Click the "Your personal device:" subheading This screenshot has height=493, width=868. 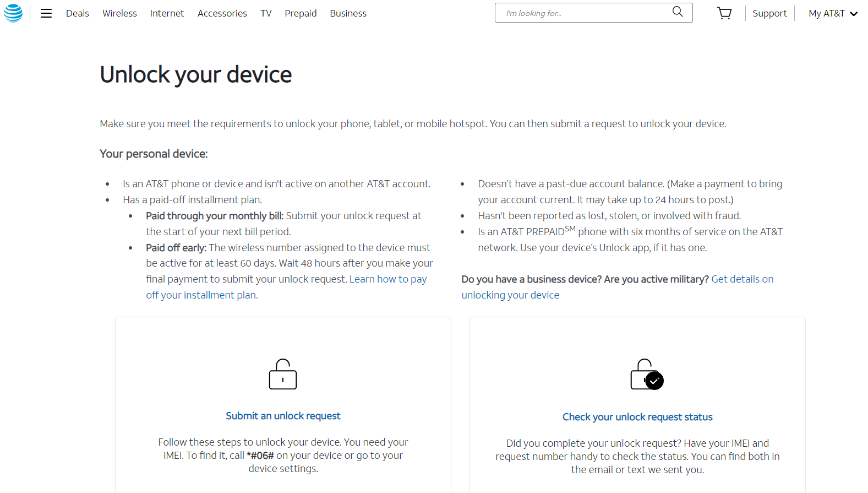click(x=154, y=154)
